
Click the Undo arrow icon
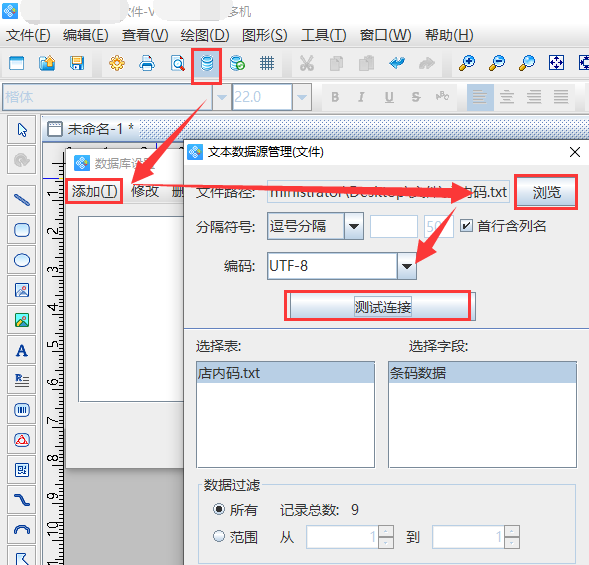click(397, 63)
